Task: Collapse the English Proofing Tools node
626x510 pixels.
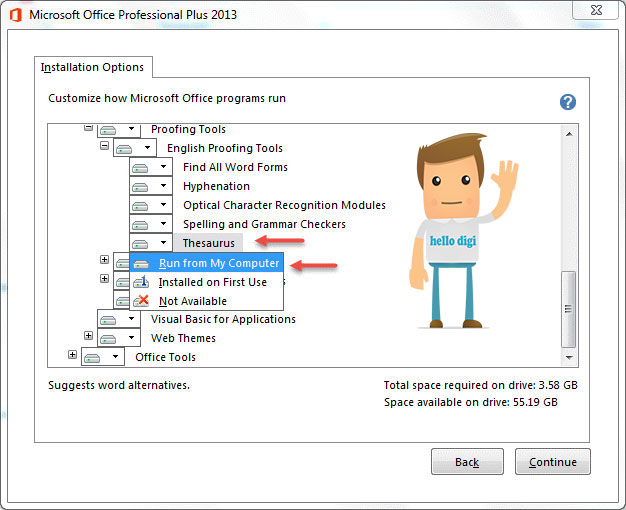Action: click(104, 147)
